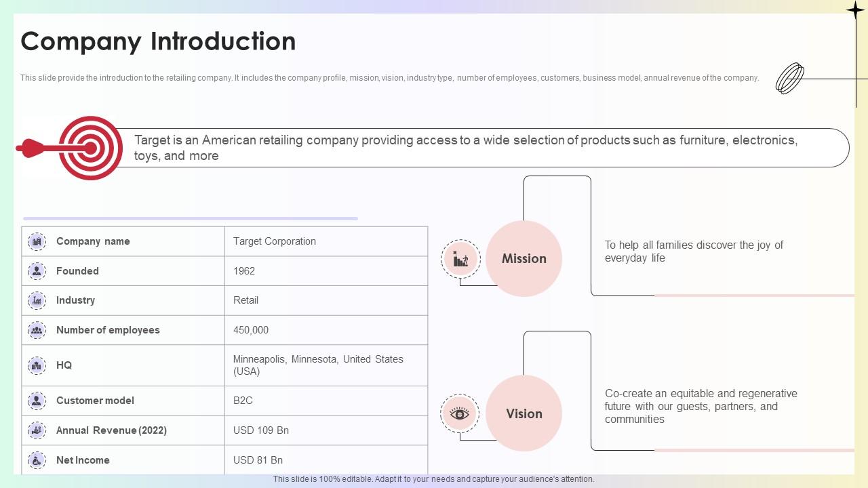Select the Vision circle
Screen dimensions: 868x488
point(524,413)
